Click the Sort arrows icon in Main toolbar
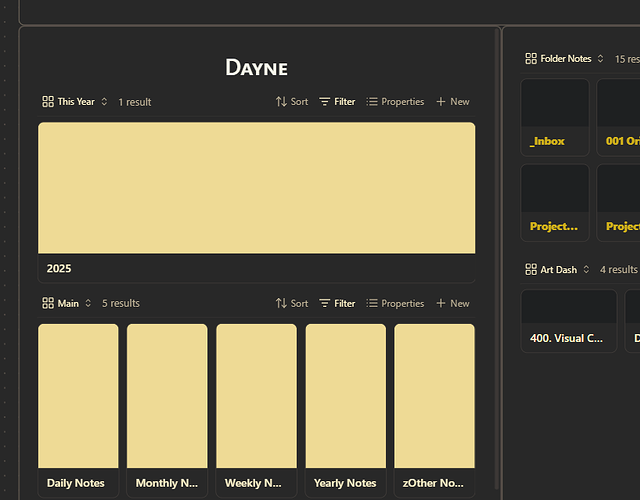This screenshot has width=640, height=500. 281,303
